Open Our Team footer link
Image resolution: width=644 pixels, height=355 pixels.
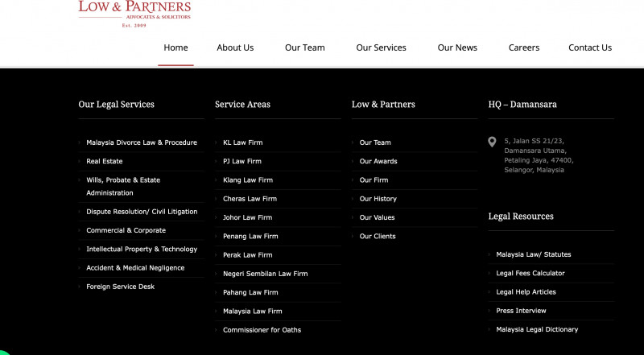[x=375, y=142]
